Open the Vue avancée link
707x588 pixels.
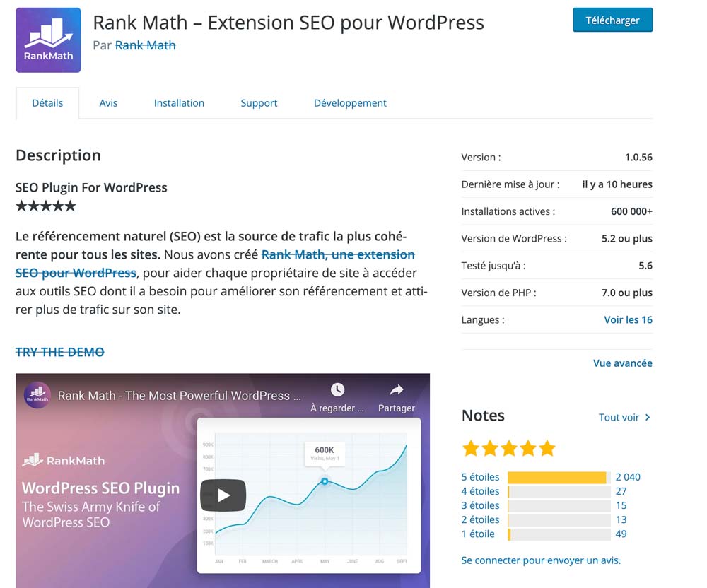click(623, 363)
